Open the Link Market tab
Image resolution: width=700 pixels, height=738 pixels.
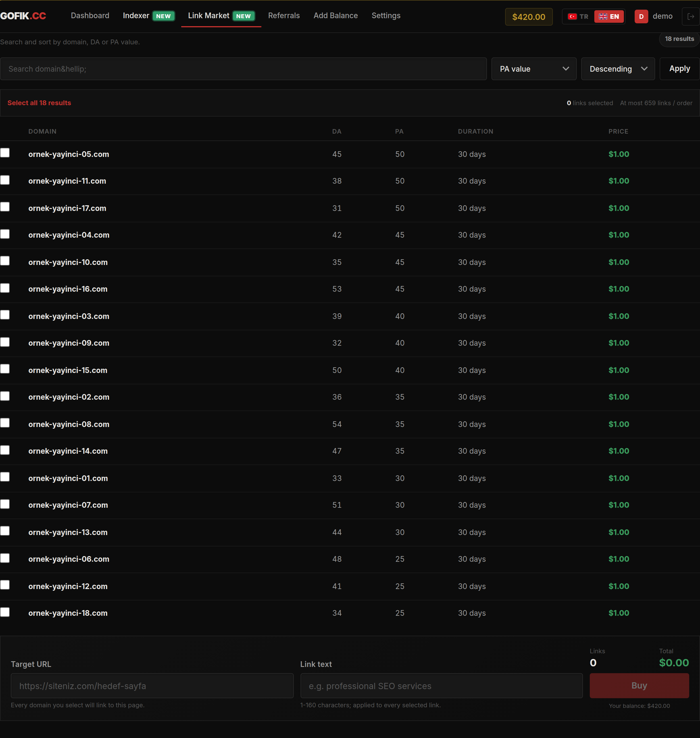209,16
